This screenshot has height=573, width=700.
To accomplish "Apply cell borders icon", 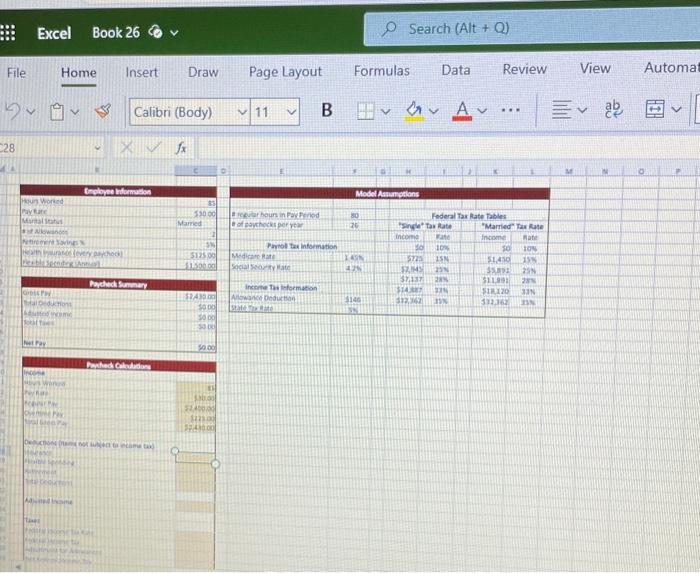I will [365, 111].
